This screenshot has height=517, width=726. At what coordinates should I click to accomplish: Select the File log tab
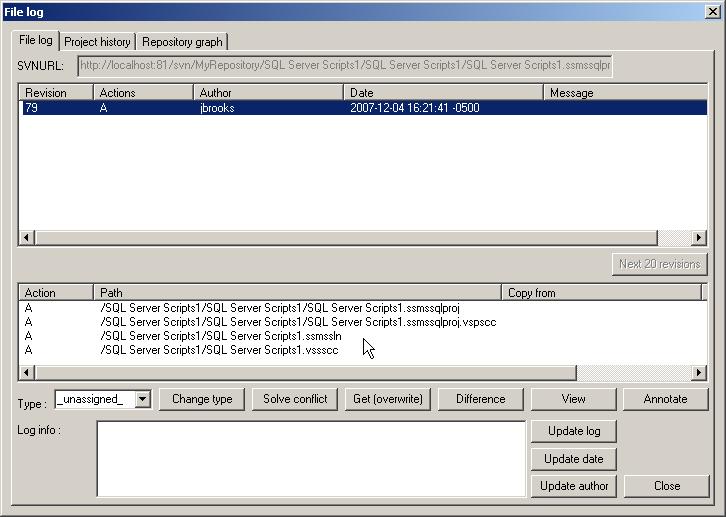click(x=36, y=40)
